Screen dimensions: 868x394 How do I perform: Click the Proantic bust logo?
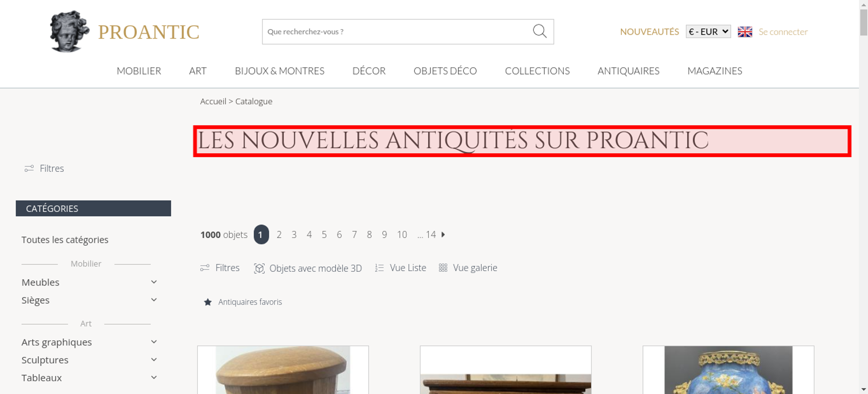coord(69,32)
